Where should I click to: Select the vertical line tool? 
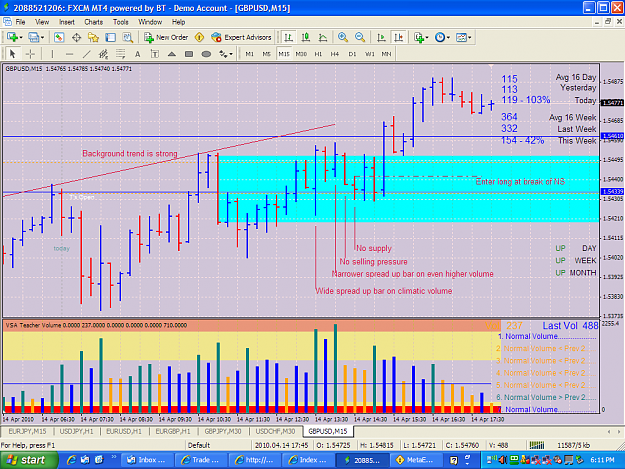coord(52,54)
